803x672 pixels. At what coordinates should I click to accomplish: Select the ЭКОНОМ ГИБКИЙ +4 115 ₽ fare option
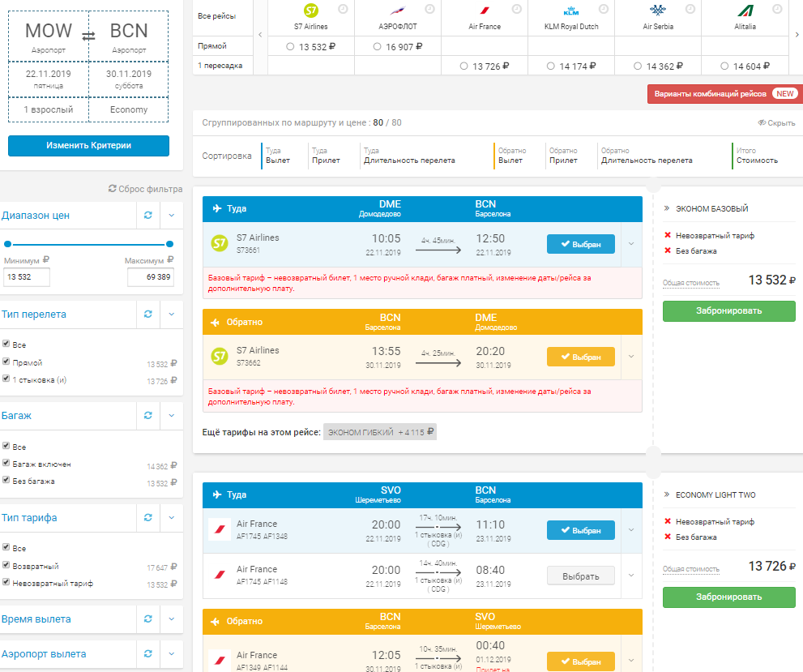click(x=380, y=432)
